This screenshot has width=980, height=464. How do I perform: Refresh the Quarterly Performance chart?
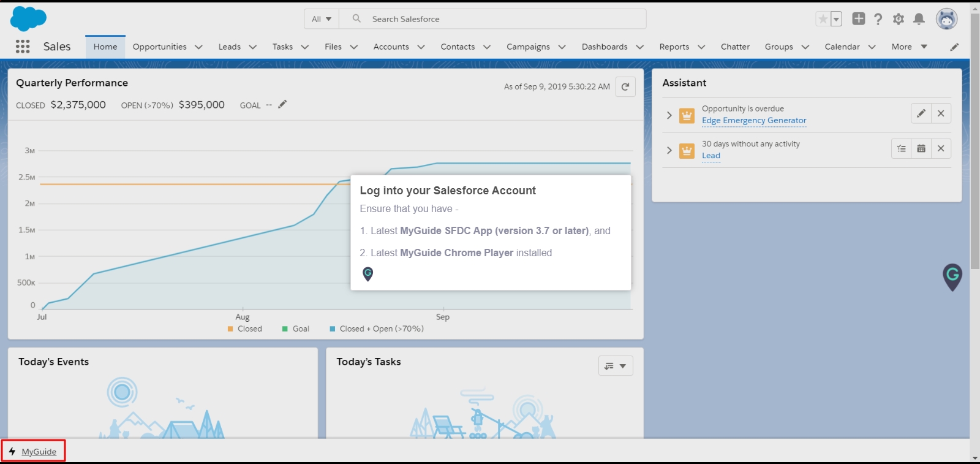click(x=625, y=86)
